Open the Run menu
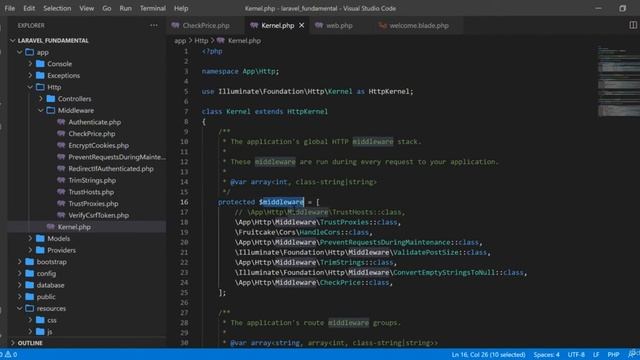This screenshot has height=360, width=640. pos(126,8)
